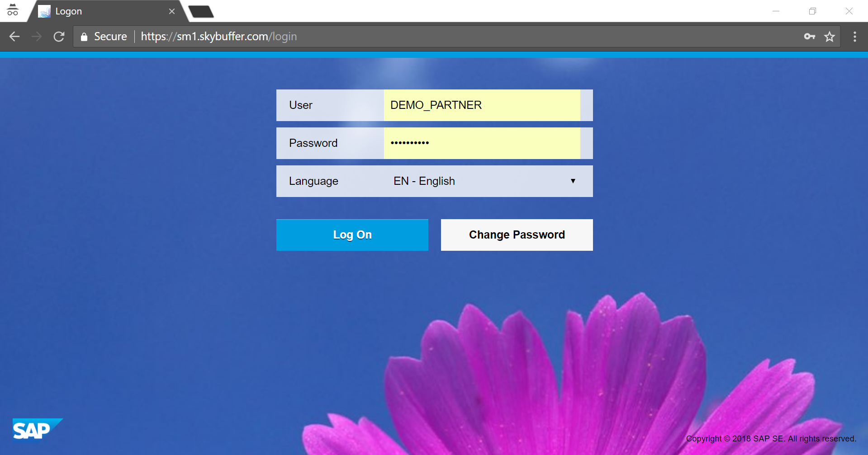Minimize the browser window
The image size is (868, 455).
(776, 11)
